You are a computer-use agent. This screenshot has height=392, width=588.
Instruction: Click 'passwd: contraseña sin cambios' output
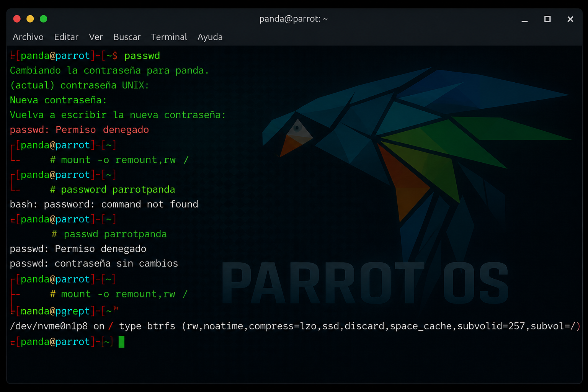[94, 264]
